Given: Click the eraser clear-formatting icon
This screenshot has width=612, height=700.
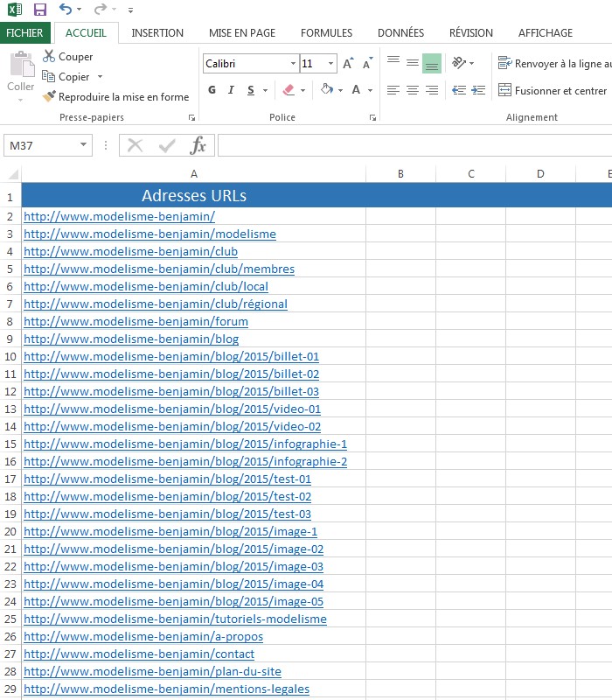Looking at the screenshot, I should 289,90.
